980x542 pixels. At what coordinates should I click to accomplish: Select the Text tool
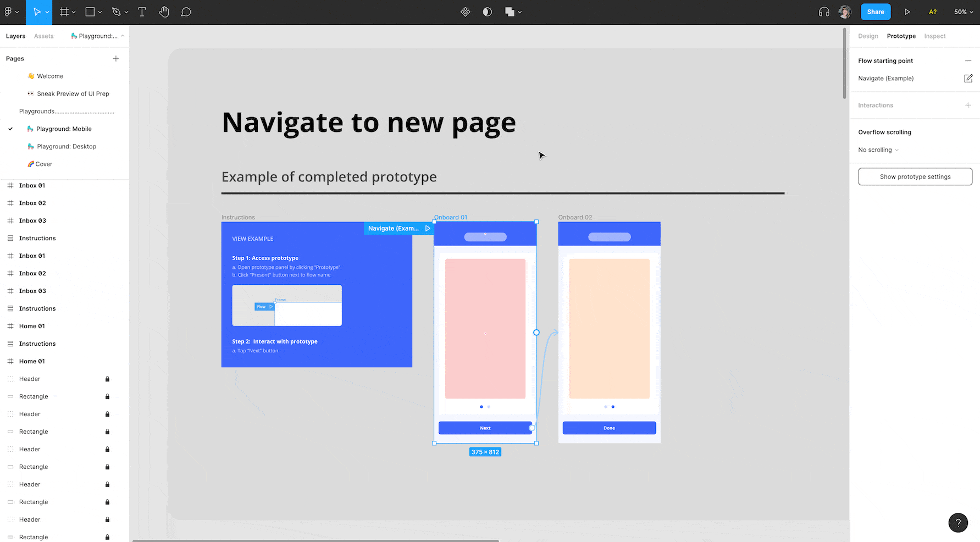pyautogui.click(x=142, y=12)
